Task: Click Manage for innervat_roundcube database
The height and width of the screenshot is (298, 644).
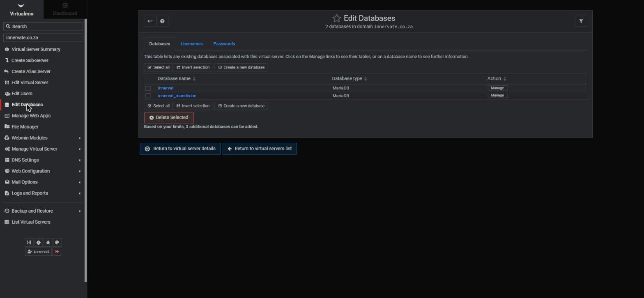Action: (x=497, y=95)
